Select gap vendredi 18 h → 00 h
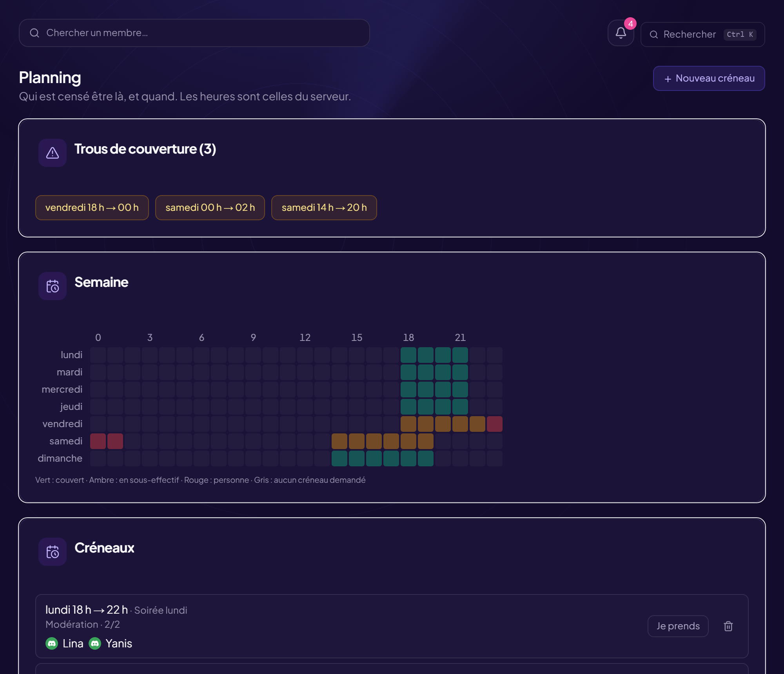 (x=92, y=208)
